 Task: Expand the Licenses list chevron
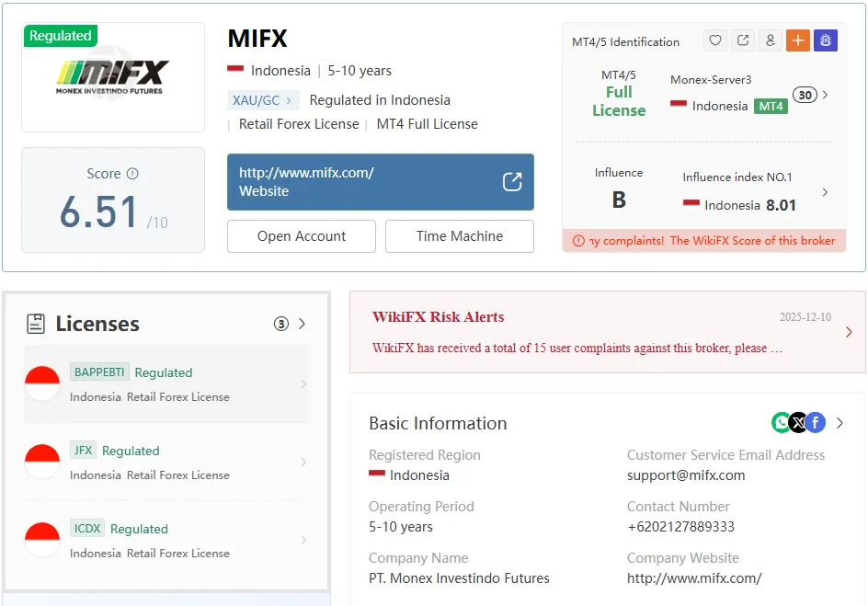302,324
